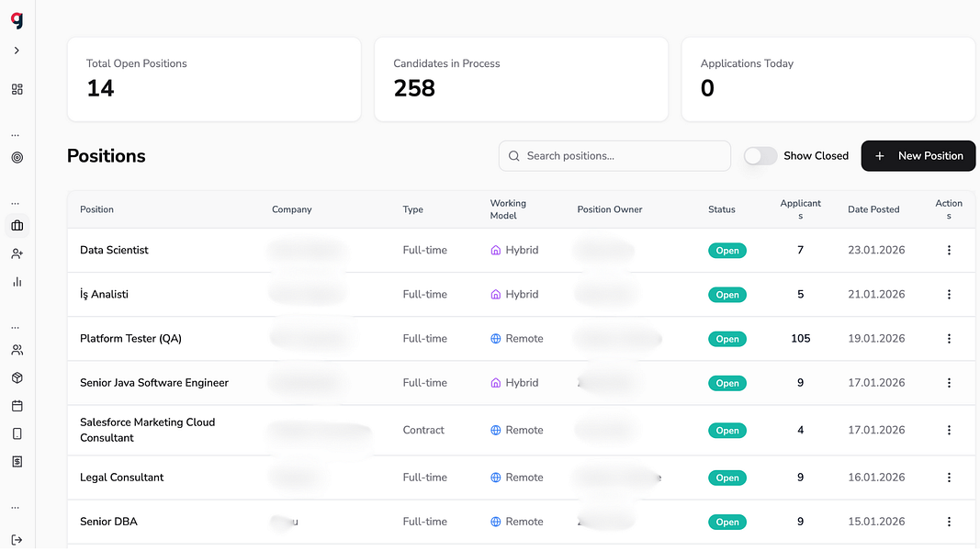Open actions menu for Data Scientist
980x551 pixels.
coord(949,250)
